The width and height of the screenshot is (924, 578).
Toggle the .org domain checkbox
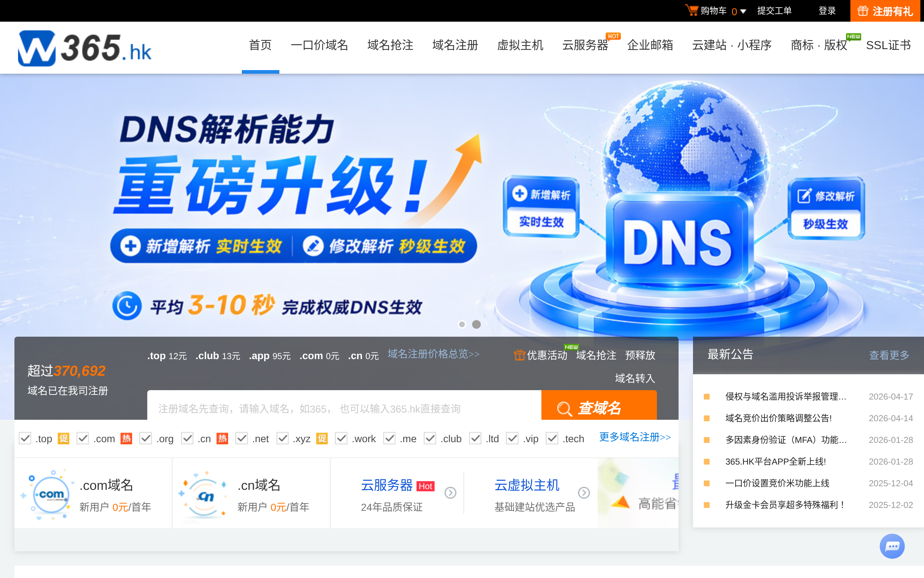[145, 439]
